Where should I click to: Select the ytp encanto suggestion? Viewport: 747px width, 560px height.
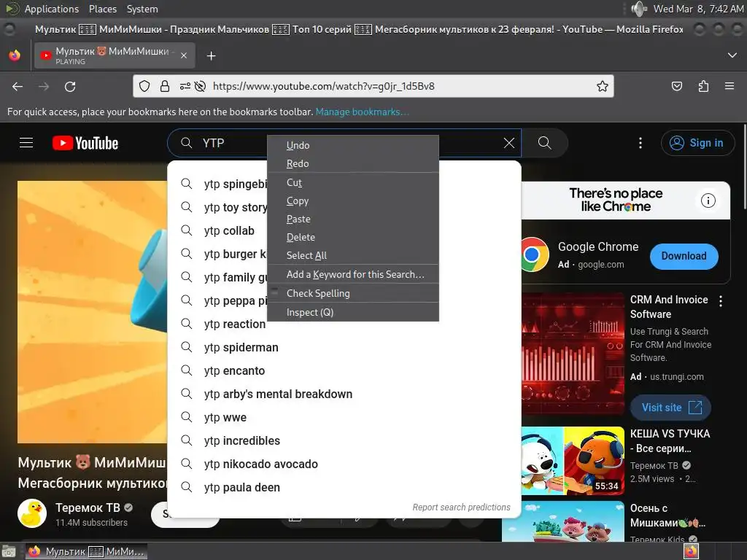click(x=344, y=370)
